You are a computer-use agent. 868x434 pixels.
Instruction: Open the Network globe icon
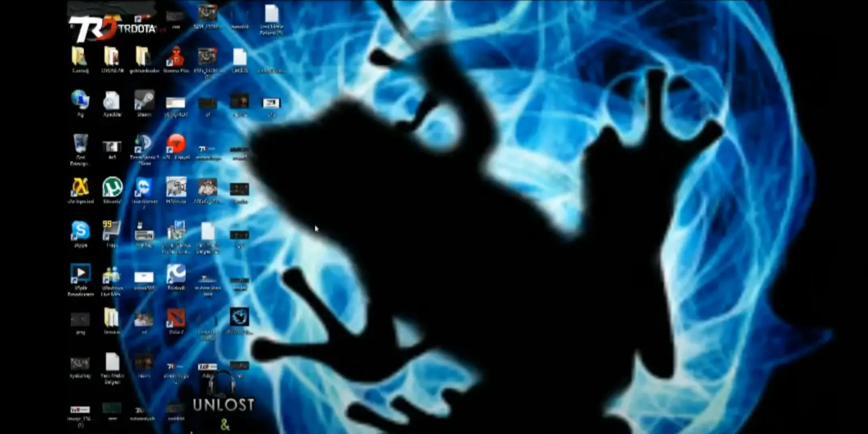point(80,100)
